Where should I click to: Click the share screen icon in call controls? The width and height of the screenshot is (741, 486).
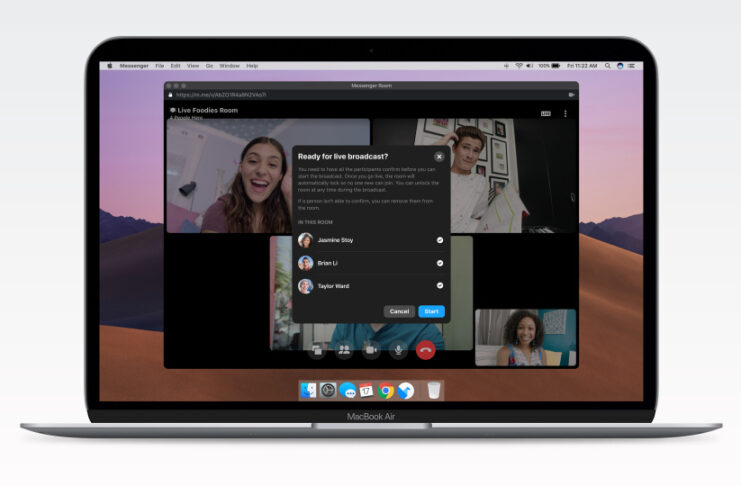317,350
